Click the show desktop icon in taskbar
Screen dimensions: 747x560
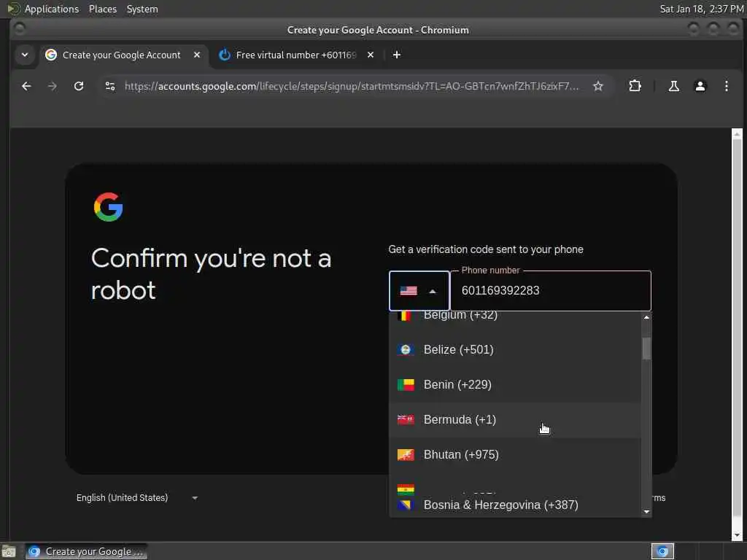[x=9, y=551]
